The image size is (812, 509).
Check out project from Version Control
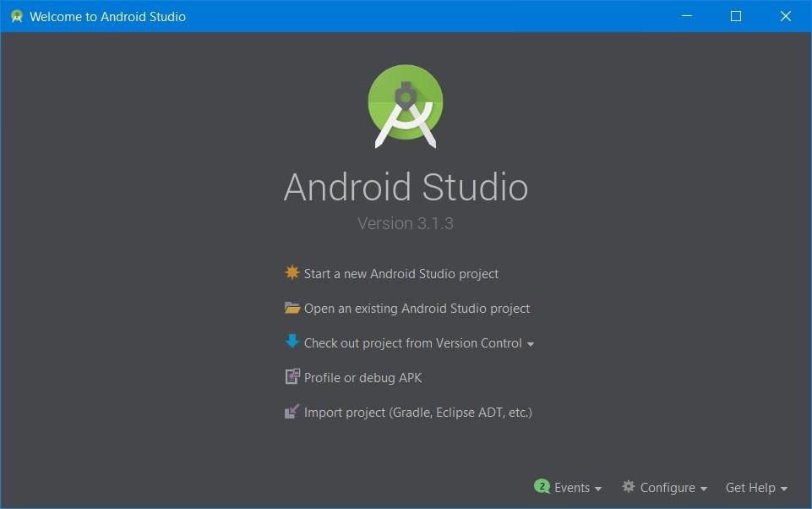(412, 343)
